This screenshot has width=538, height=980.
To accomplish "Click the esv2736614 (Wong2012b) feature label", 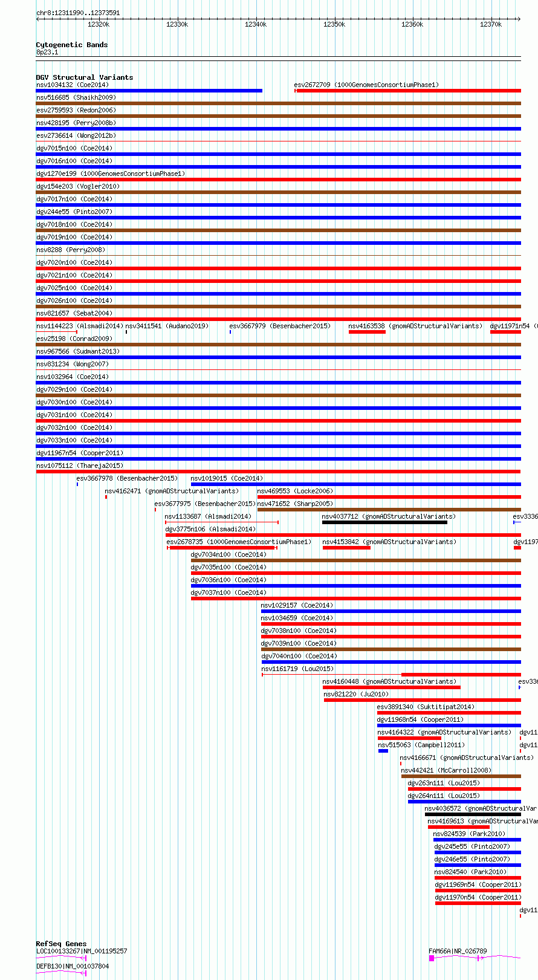I will tap(76, 135).
